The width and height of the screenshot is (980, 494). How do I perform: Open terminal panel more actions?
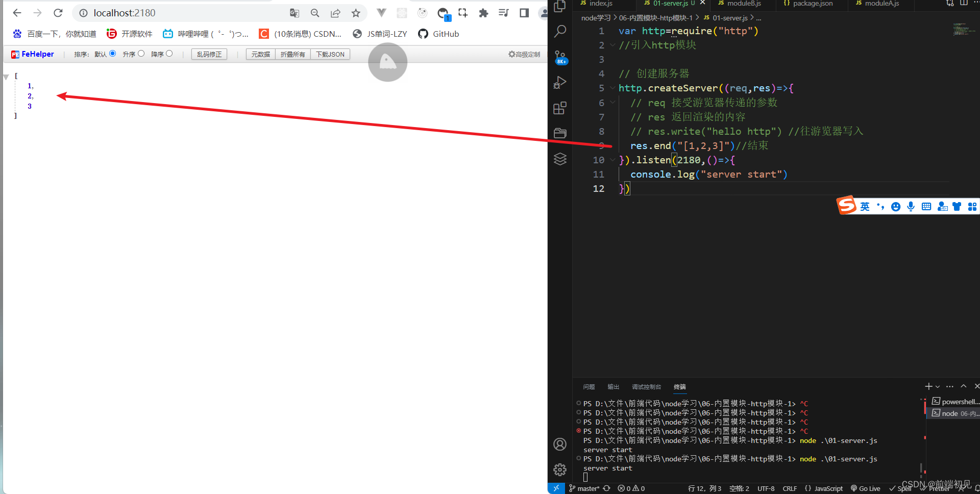pos(950,386)
